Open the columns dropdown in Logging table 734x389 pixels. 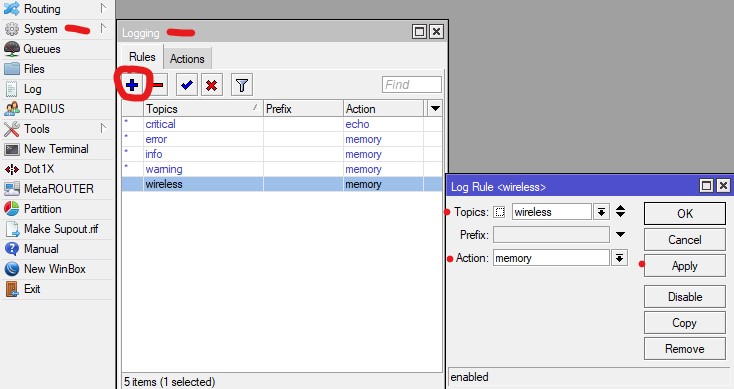click(435, 109)
